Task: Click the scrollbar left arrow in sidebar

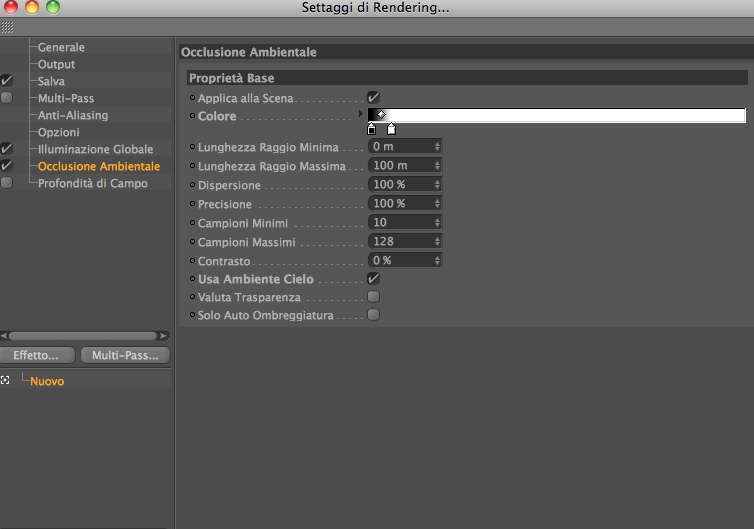Action: click(4, 336)
